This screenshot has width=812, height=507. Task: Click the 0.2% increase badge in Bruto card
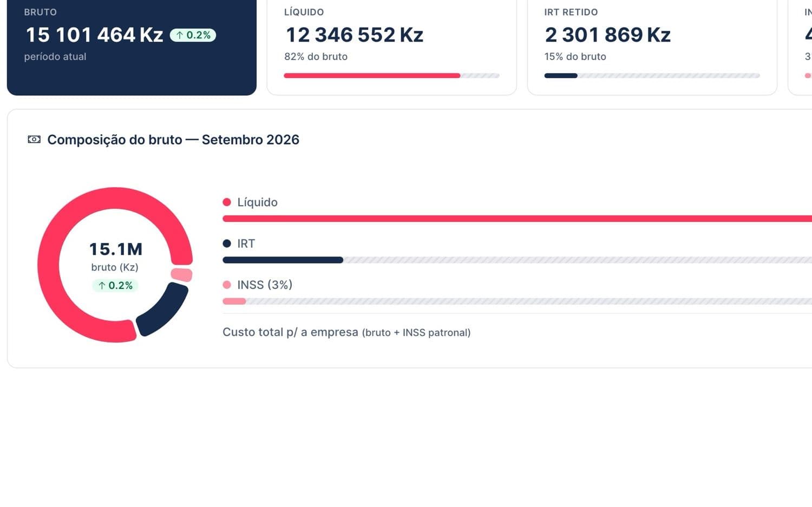193,35
